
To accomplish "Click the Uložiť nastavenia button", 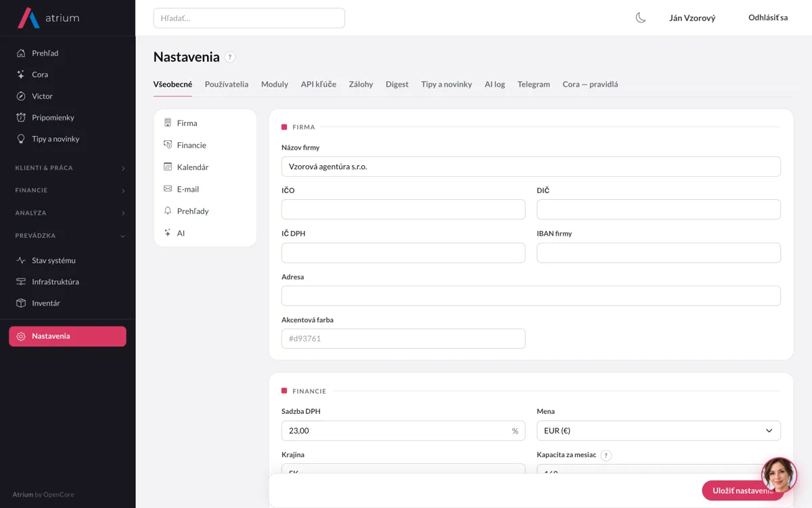I will [x=742, y=490].
